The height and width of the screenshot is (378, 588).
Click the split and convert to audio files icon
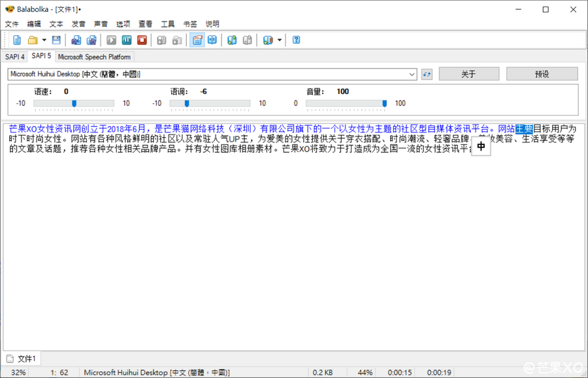tap(91, 40)
